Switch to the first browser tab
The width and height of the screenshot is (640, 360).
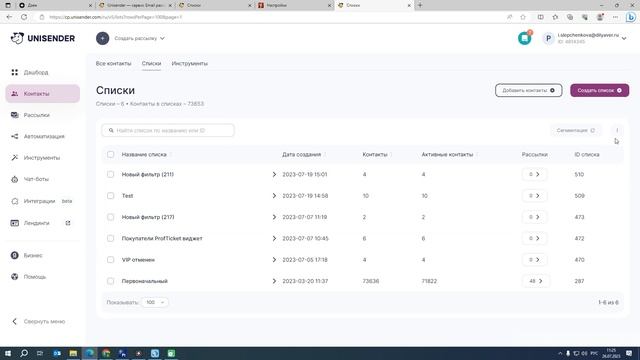[x=55, y=5]
